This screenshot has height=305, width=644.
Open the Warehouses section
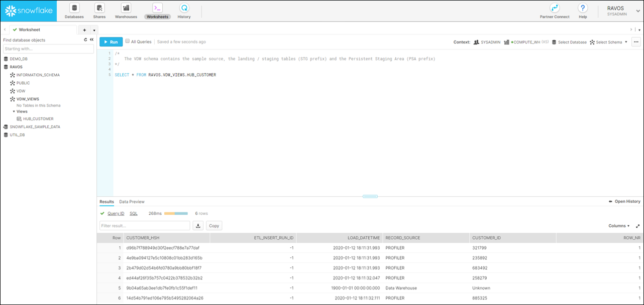(x=126, y=11)
